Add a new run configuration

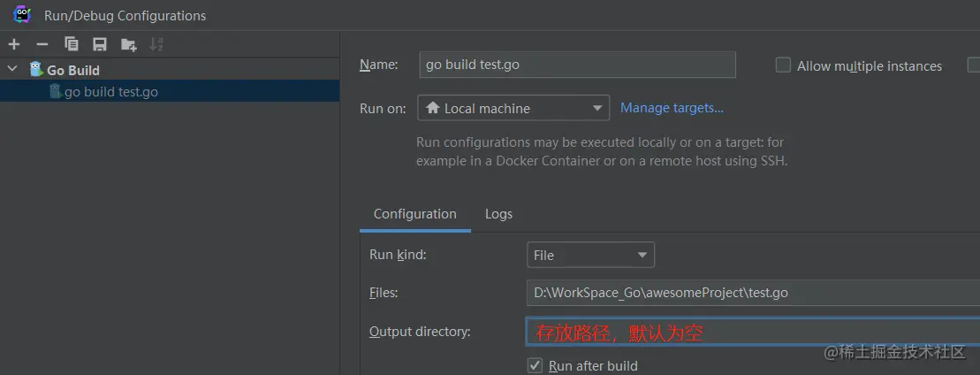tap(14, 44)
